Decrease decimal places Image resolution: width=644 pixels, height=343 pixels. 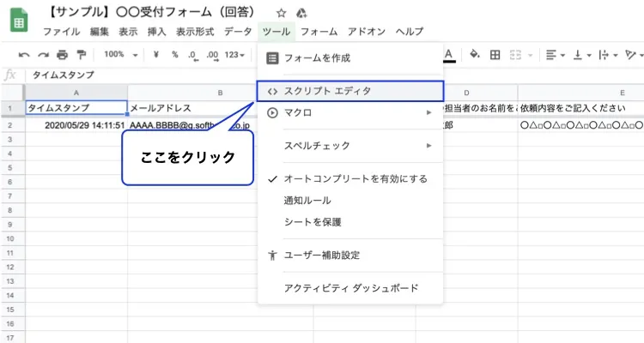(x=193, y=55)
